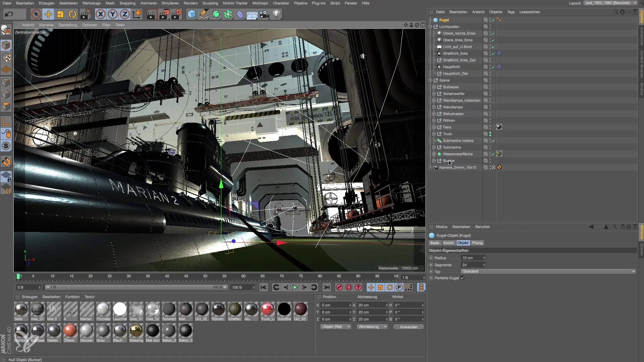Image resolution: width=644 pixels, height=362 pixels.
Task: Collapse the Szene group
Action: point(430,80)
